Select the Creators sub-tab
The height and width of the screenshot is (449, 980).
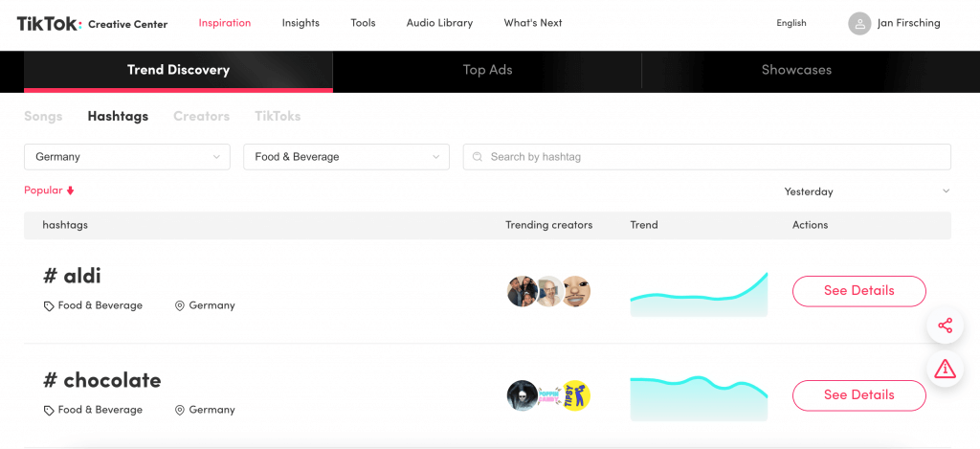(x=201, y=116)
